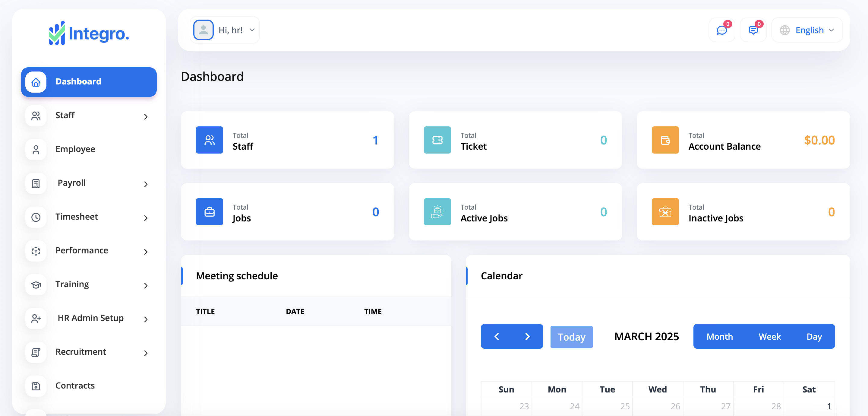Click the Account Balance wallet icon
868x416 pixels.
coord(665,140)
